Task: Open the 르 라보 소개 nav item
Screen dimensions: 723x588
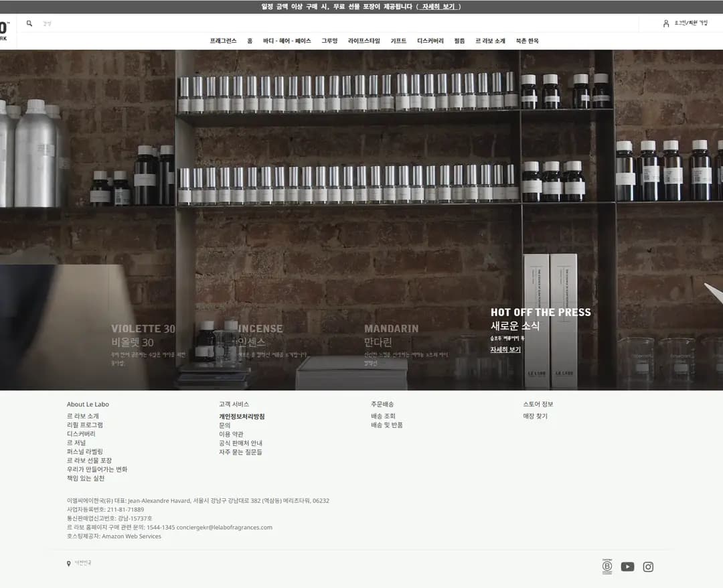Action: [x=490, y=41]
